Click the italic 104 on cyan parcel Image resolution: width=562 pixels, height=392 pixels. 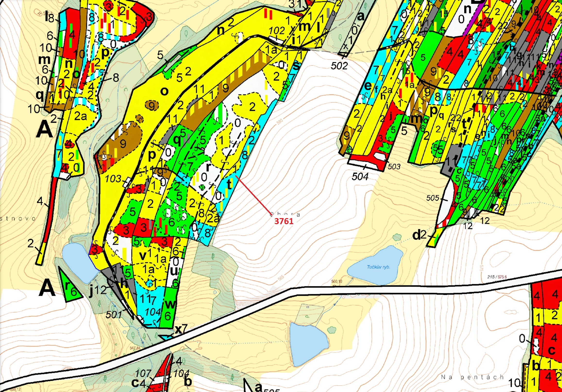(x=153, y=312)
